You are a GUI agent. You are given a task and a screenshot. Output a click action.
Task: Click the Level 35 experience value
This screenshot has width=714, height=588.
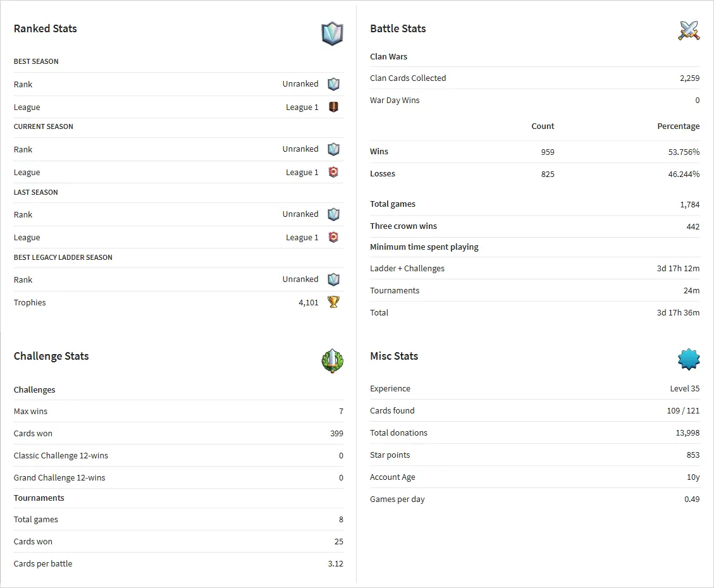coord(684,389)
